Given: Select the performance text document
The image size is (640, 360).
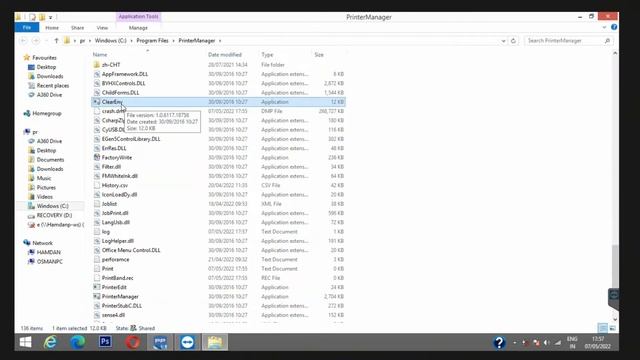Looking at the screenshot, I should click(x=116, y=260).
